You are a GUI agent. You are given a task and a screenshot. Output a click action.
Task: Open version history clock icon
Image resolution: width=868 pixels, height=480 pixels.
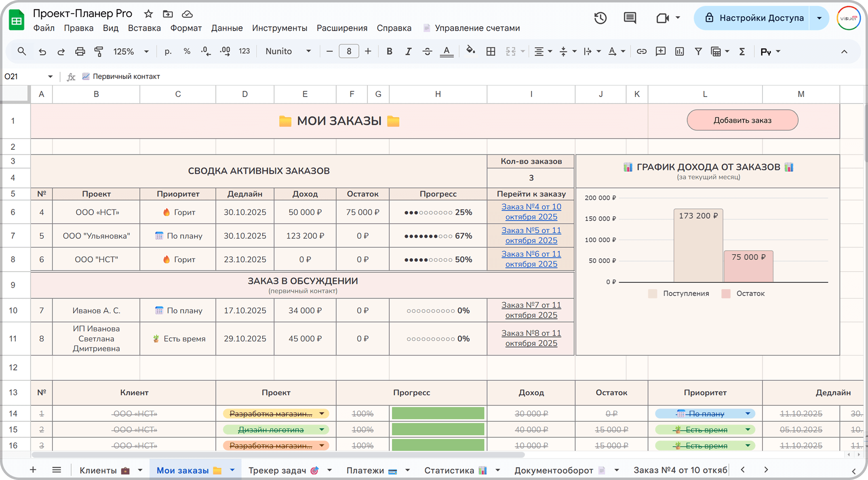tap(600, 18)
